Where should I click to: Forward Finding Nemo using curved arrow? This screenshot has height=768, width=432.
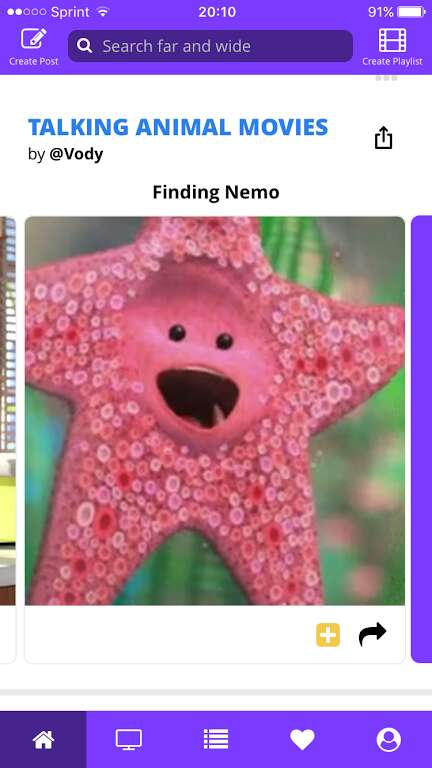[372, 634]
